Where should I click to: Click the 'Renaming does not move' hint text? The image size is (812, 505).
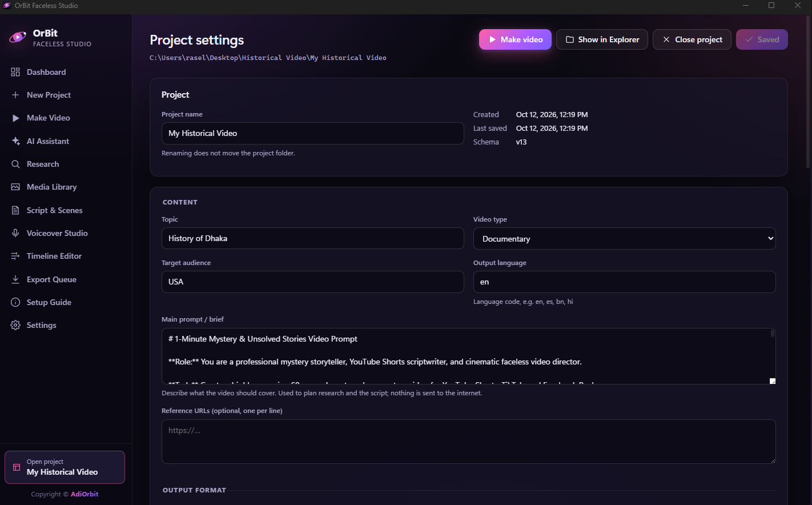click(x=228, y=153)
